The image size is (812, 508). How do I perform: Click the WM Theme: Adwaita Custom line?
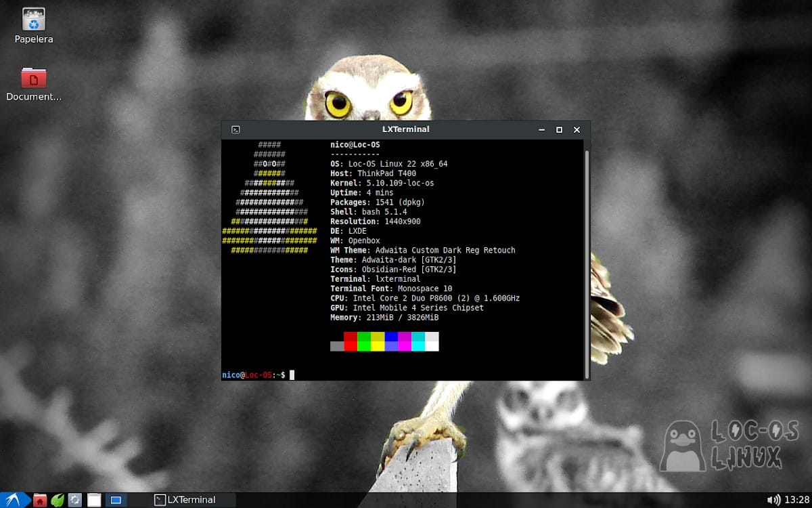423,251
